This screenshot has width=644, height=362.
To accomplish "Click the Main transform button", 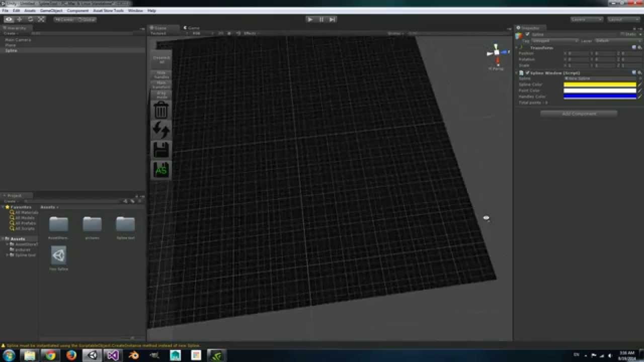I will pos(161,84).
